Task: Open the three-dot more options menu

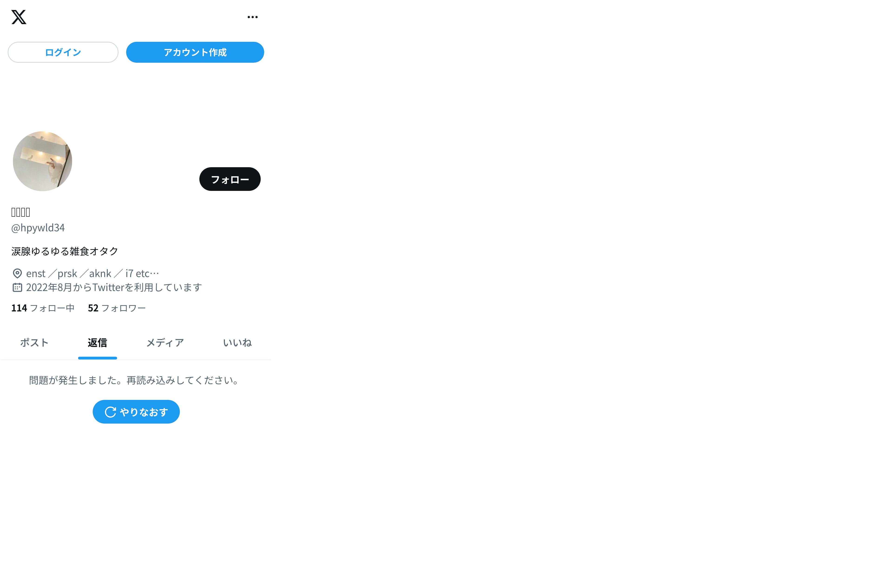Action: pyautogui.click(x=252, y=17)
